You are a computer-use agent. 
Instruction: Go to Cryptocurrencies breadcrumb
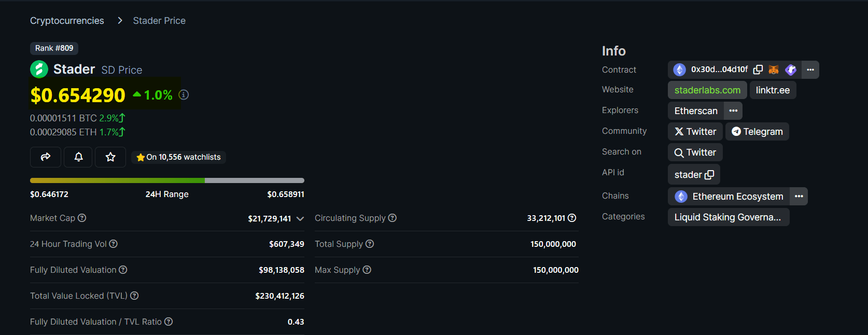pyautogui.click(x=67, y=21)
